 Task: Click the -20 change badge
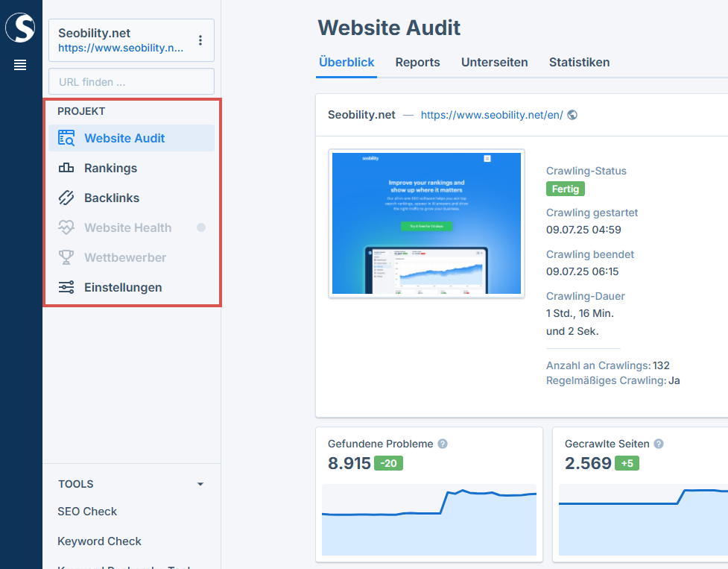(389, 463)
